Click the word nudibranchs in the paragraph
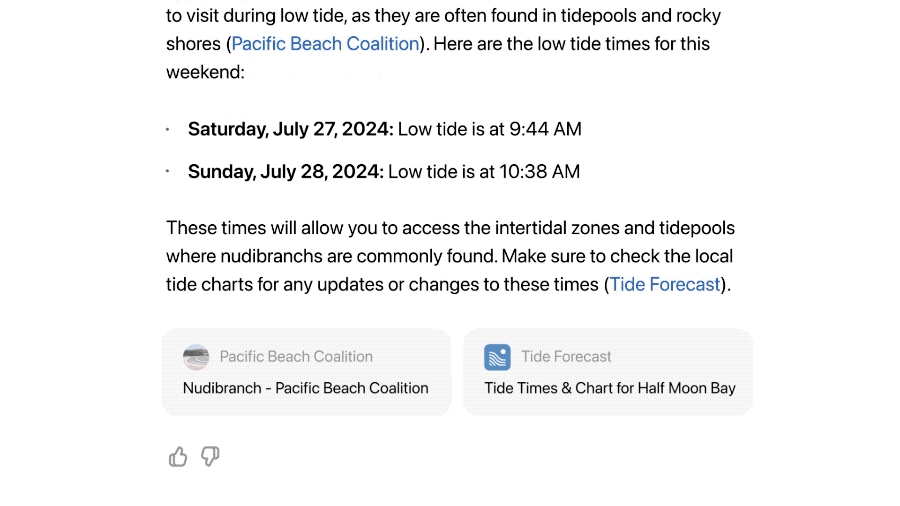This screenshot has width=900, height=506. click(271, 256)
